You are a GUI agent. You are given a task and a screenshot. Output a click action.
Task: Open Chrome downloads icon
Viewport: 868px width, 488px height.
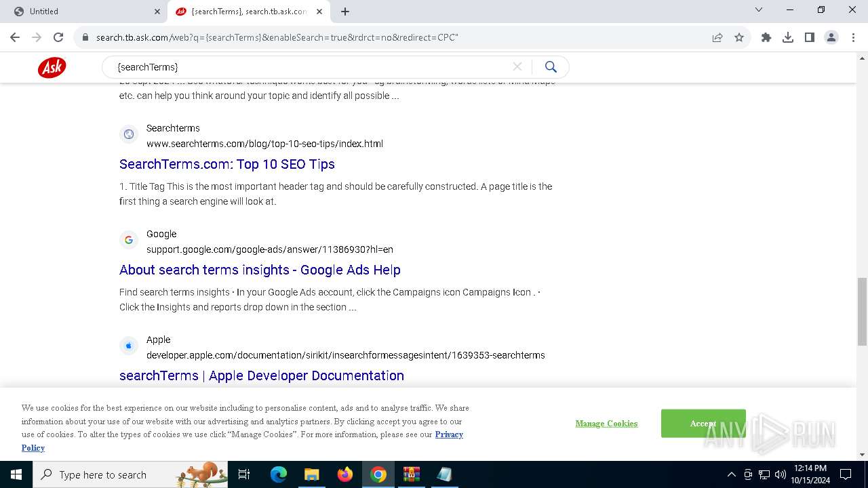788,37
